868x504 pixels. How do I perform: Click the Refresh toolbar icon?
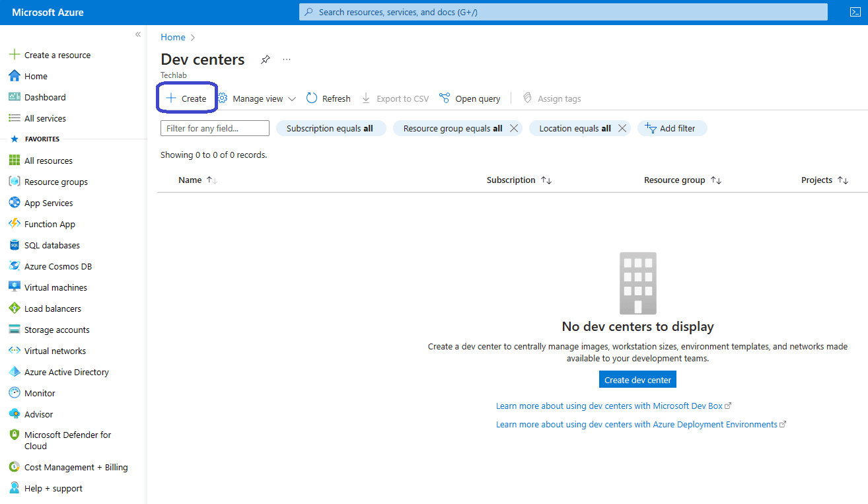coord(312,98)
